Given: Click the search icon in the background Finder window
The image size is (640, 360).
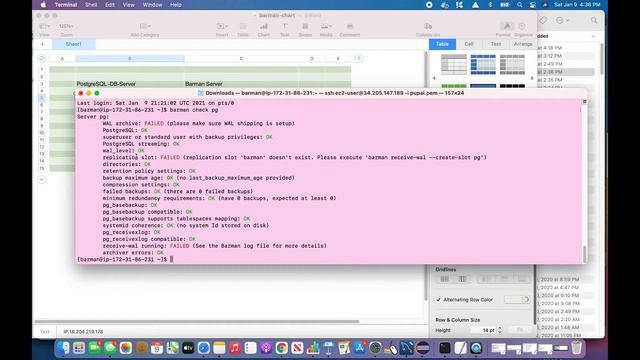Looking at the screenshot, I should coord(594,20).
